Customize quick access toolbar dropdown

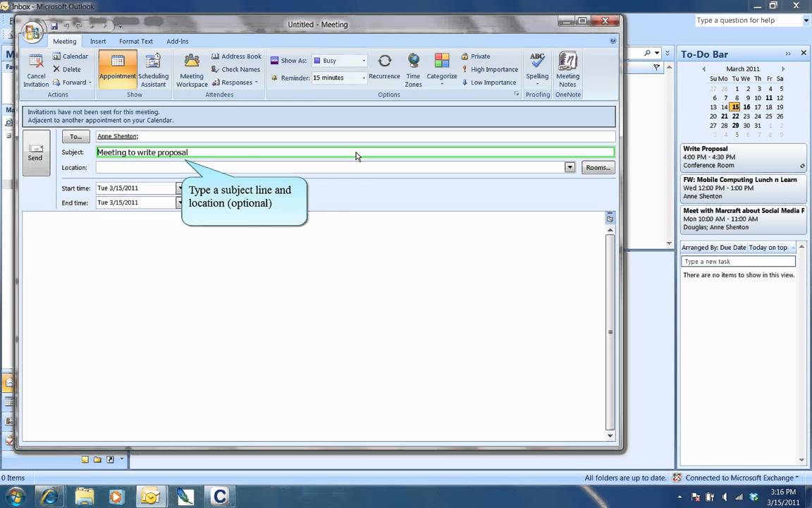120,26
